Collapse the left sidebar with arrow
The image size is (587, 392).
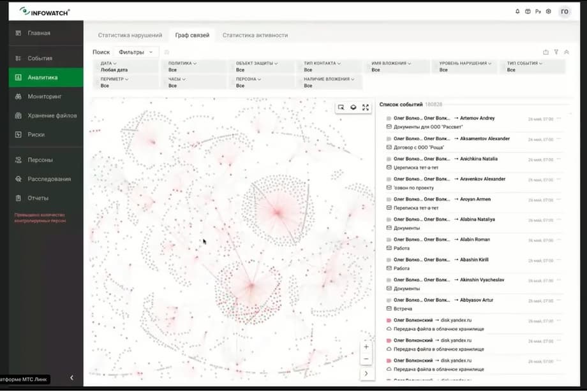[72, 378]
